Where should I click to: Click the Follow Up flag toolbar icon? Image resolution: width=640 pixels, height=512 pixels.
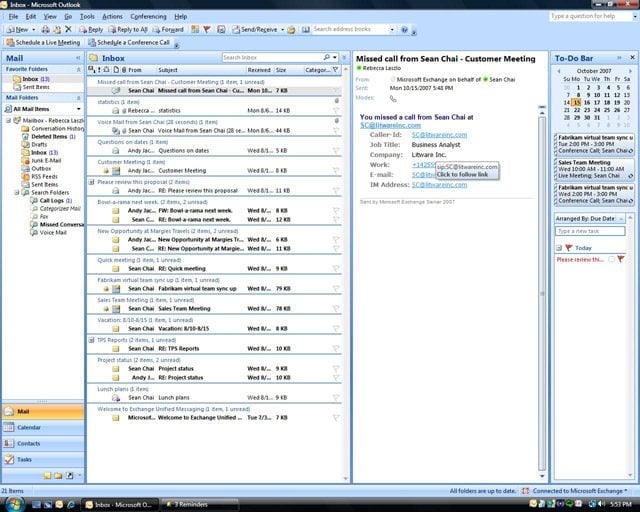click(x=207, y=29)
